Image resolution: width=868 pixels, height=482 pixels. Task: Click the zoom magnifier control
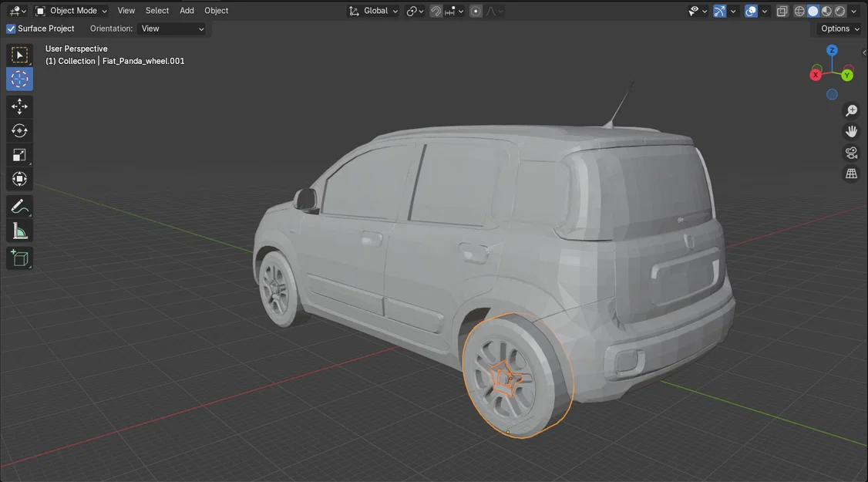(851, 110)
